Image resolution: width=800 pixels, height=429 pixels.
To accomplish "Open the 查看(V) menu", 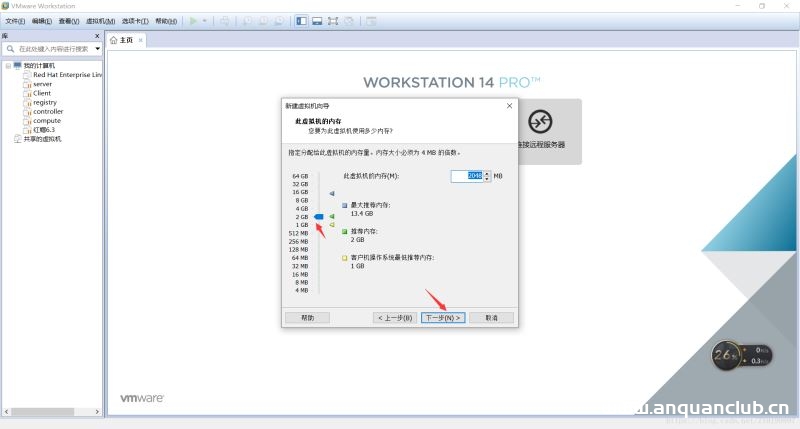I will (69, 21).
